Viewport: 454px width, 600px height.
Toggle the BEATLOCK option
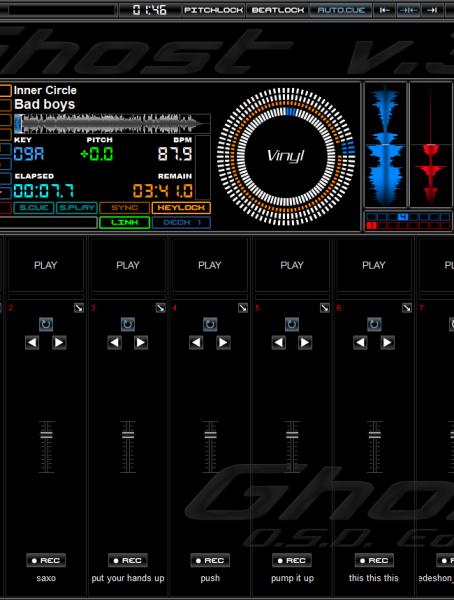pyautogui.click(x=278, y=10)
